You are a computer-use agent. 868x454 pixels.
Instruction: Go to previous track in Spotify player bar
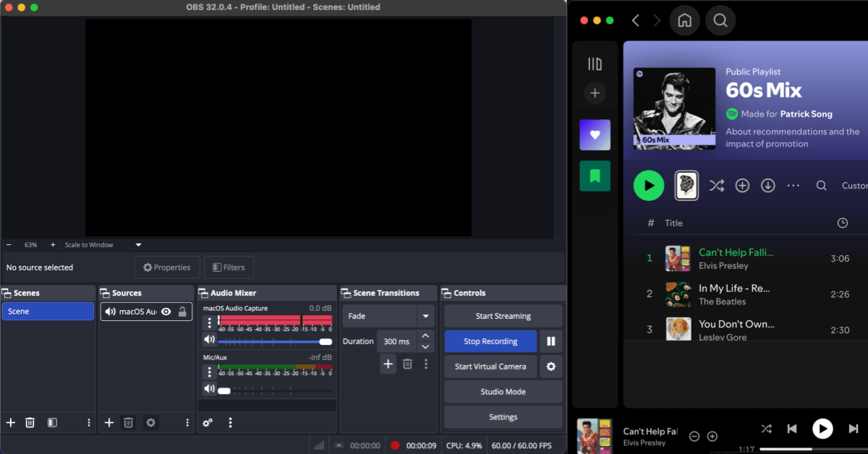point(792,429)
